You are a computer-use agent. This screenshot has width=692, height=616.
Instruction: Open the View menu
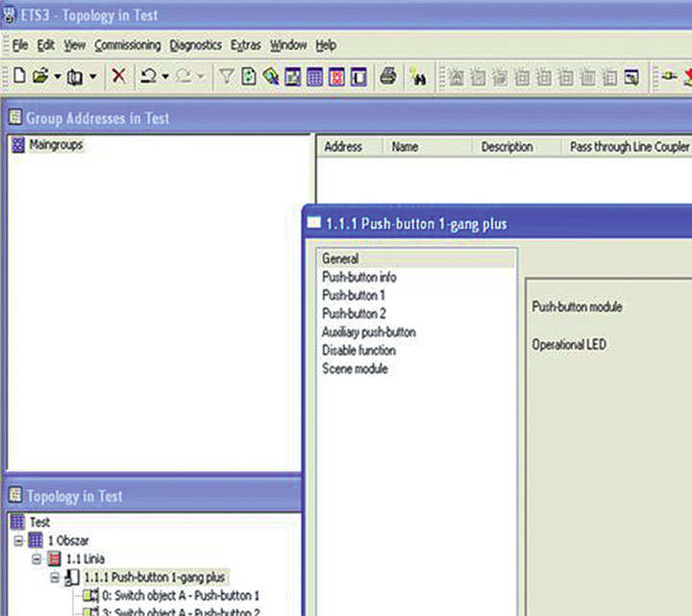tap(75, 45)
